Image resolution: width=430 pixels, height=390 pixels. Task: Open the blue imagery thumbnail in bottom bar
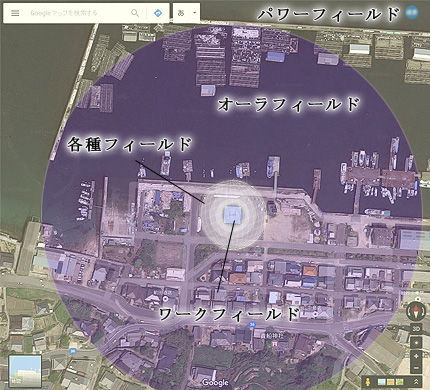[382, 382]
